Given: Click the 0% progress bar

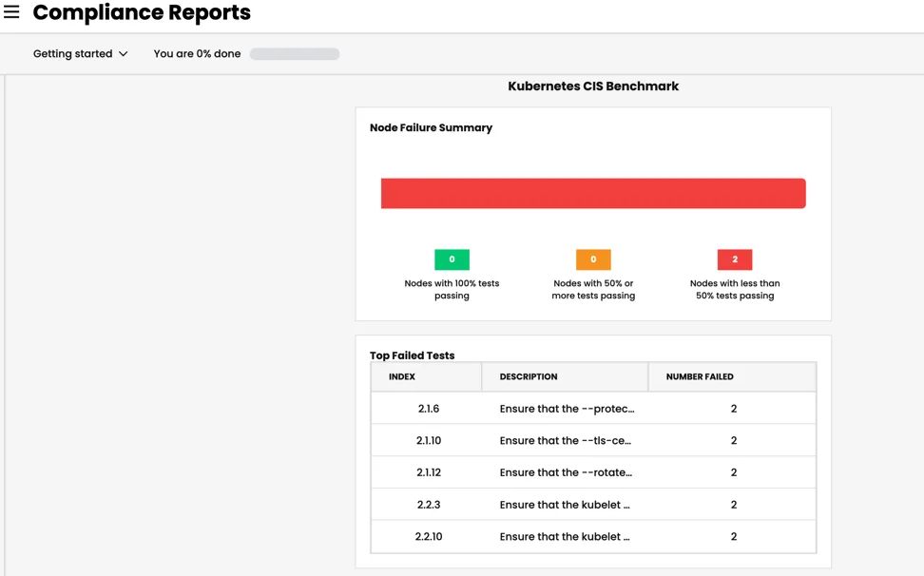Looking at the screenshot, I should pyautogui.click(x=294, y=53).
